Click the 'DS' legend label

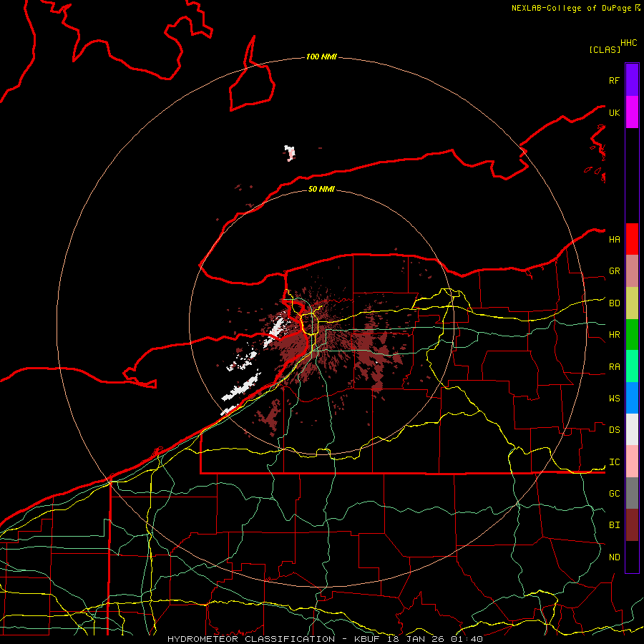(614, 430)
